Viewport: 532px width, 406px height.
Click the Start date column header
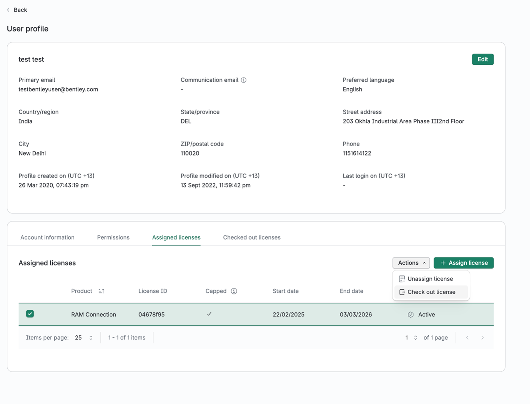(286, 291)
